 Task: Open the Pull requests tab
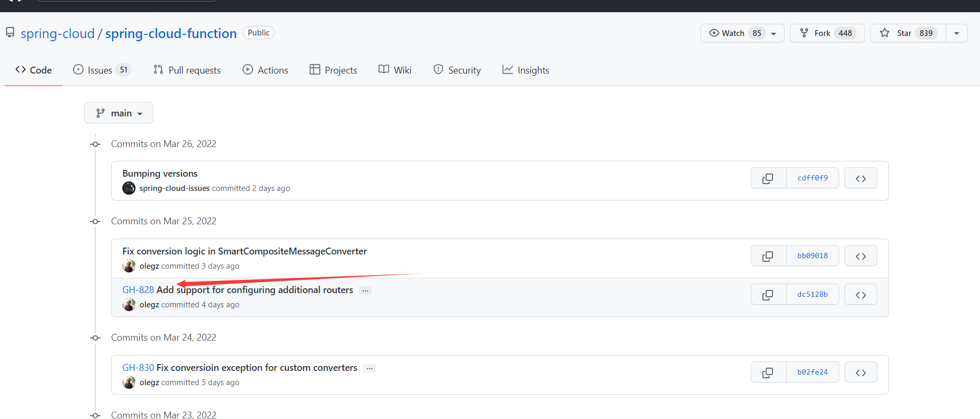tap(187, 70)
